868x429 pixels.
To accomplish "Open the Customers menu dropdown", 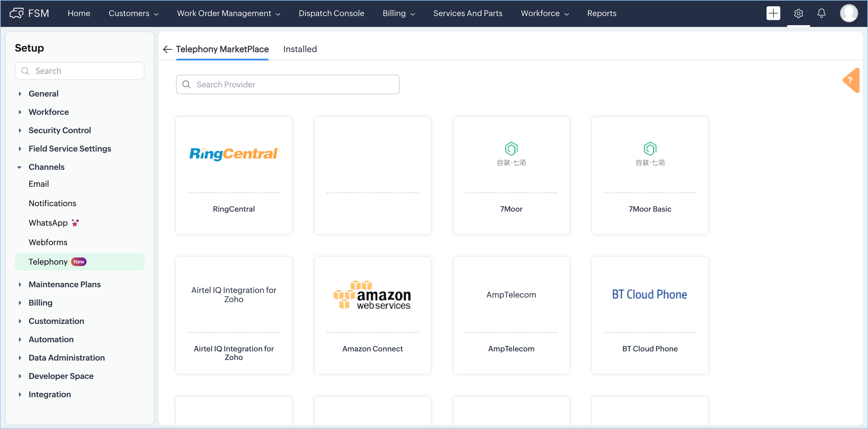I will coord(133,13).
